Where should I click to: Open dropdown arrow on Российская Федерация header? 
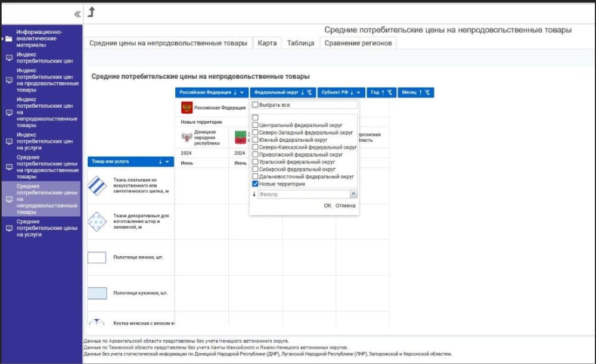tap(242, 93)
